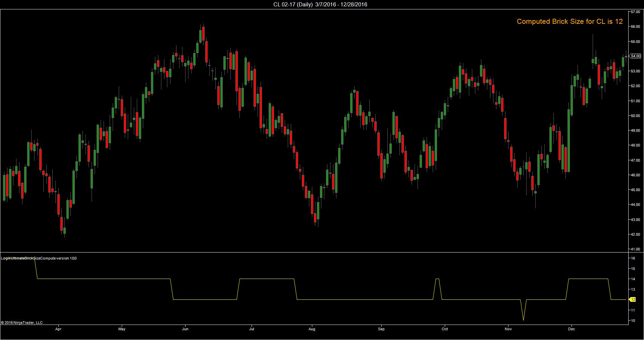
Task: Click the June peak candlestick near 56.00
Action: 203,34
